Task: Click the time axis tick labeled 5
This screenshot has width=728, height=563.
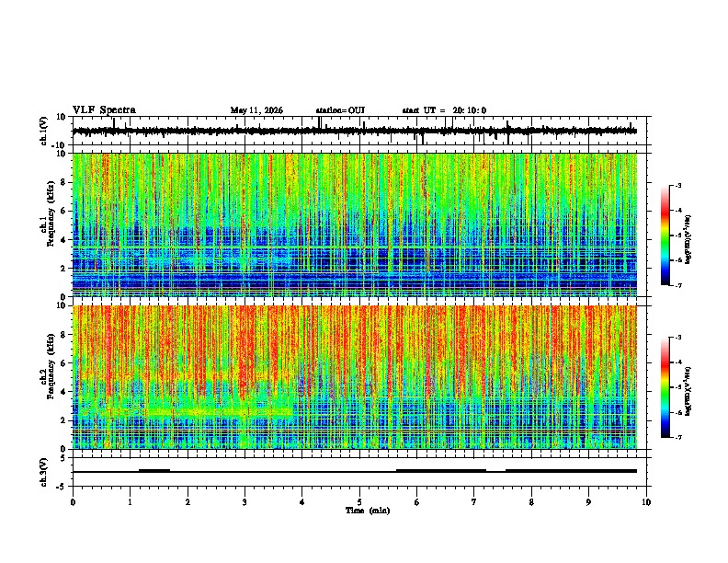Action: point(359,502)
